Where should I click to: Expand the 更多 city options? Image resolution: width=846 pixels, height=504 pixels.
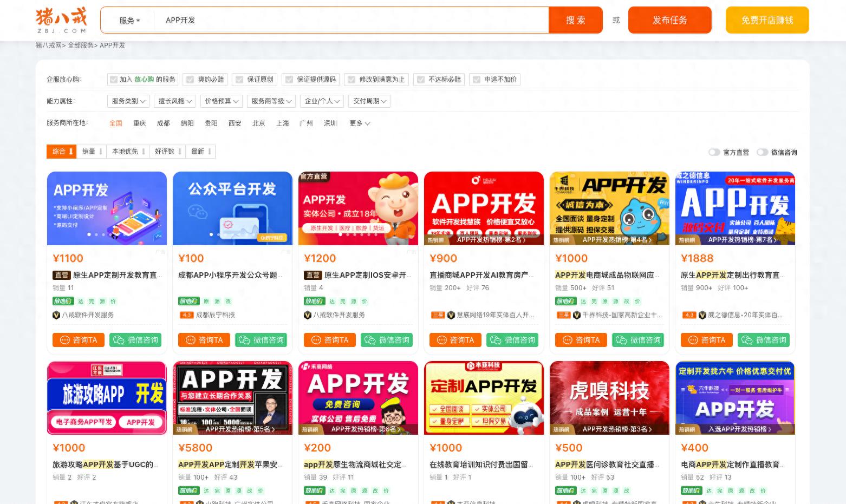[x=359, y=123]
